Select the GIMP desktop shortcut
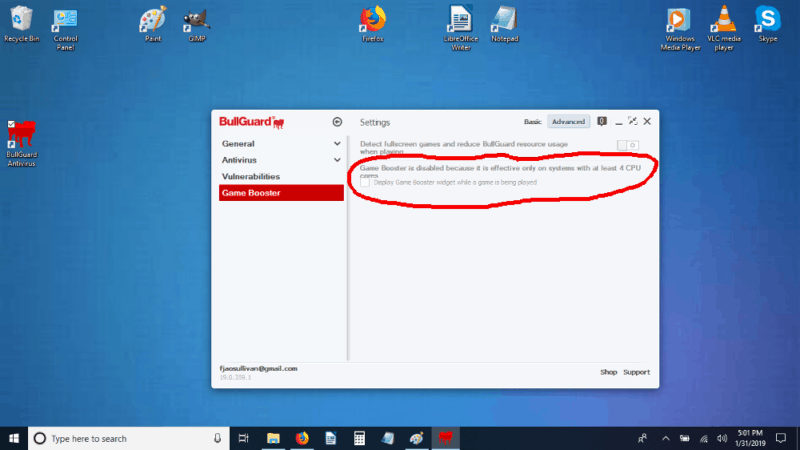 (196, 24)
